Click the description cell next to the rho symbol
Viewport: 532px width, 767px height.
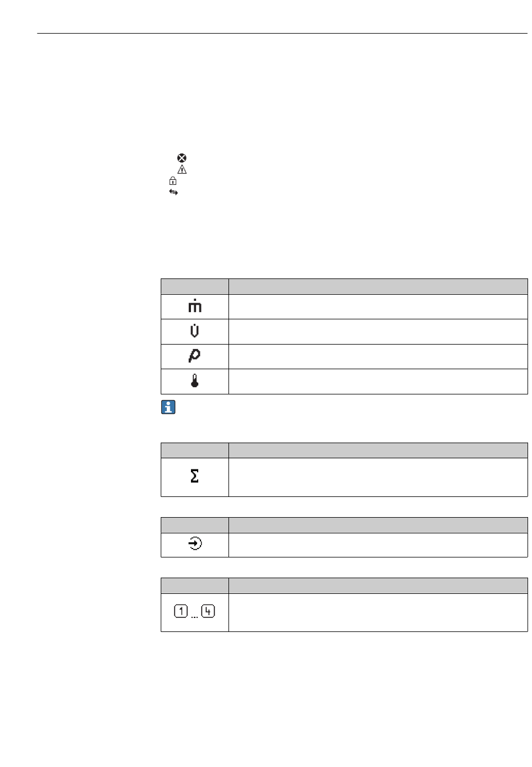[378, 356]
